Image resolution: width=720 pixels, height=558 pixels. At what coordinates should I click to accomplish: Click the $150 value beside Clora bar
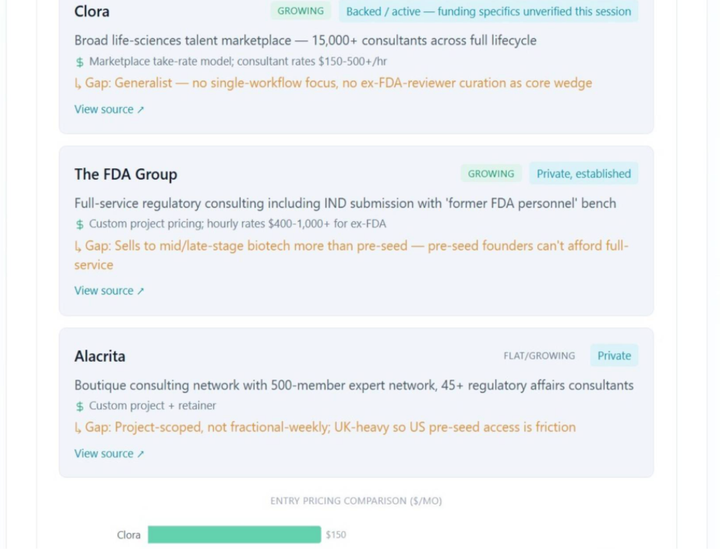pos(336,535)
